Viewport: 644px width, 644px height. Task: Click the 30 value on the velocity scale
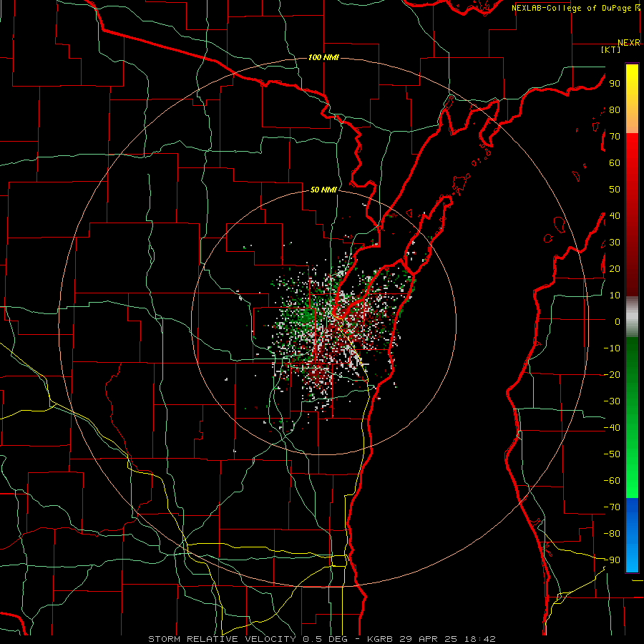tap(615, 243)
